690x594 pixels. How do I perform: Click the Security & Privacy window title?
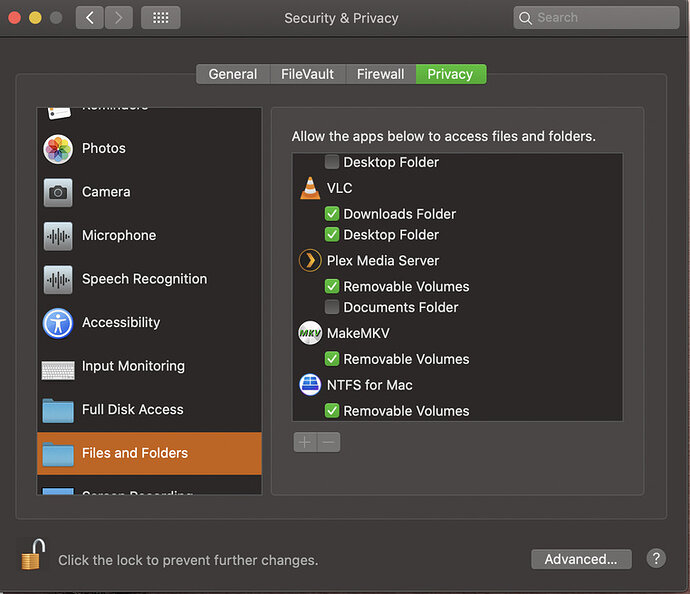(x=341, y=18)
